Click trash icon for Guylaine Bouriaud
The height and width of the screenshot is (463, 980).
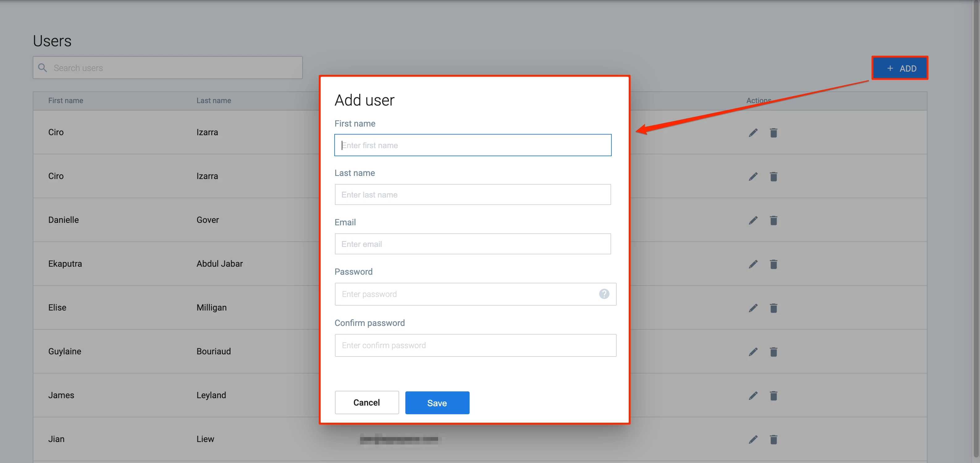tap(773, 352)
